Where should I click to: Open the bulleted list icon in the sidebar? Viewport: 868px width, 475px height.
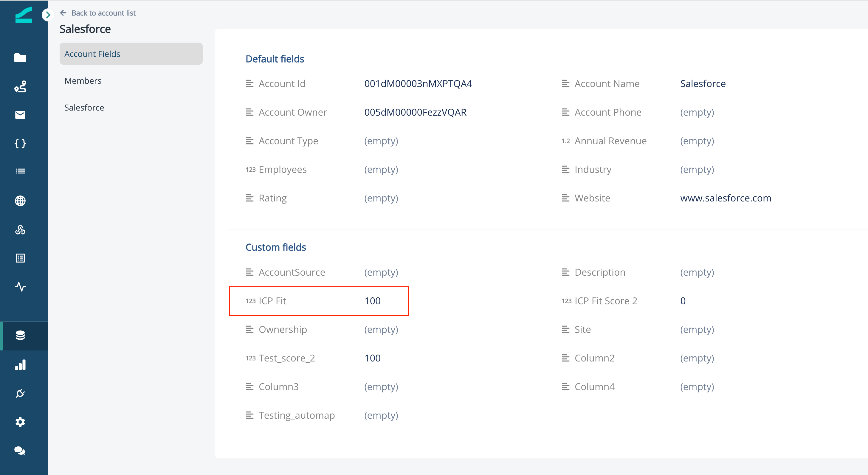pos(20,171)
